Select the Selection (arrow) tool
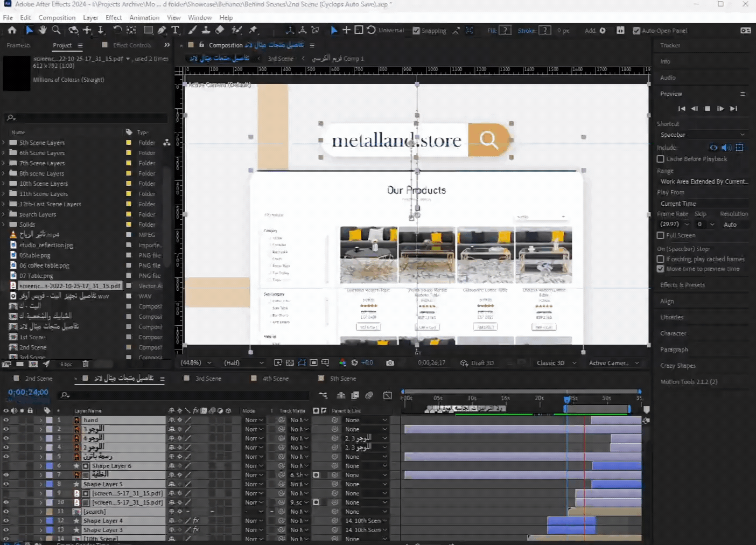Image resolution: width=756 pixels, height=545 pixels. tap(29, 30)
